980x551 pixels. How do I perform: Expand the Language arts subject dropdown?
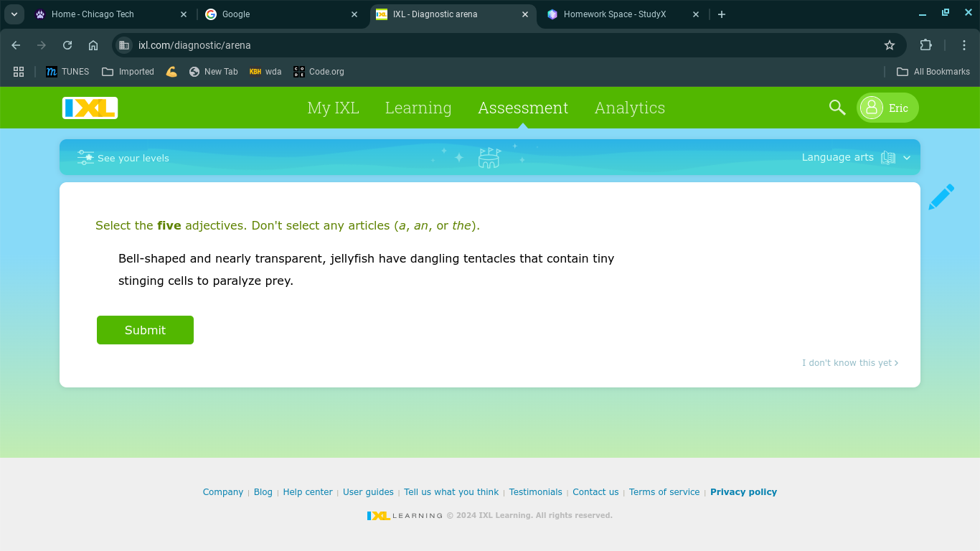[x=907, y=158]
